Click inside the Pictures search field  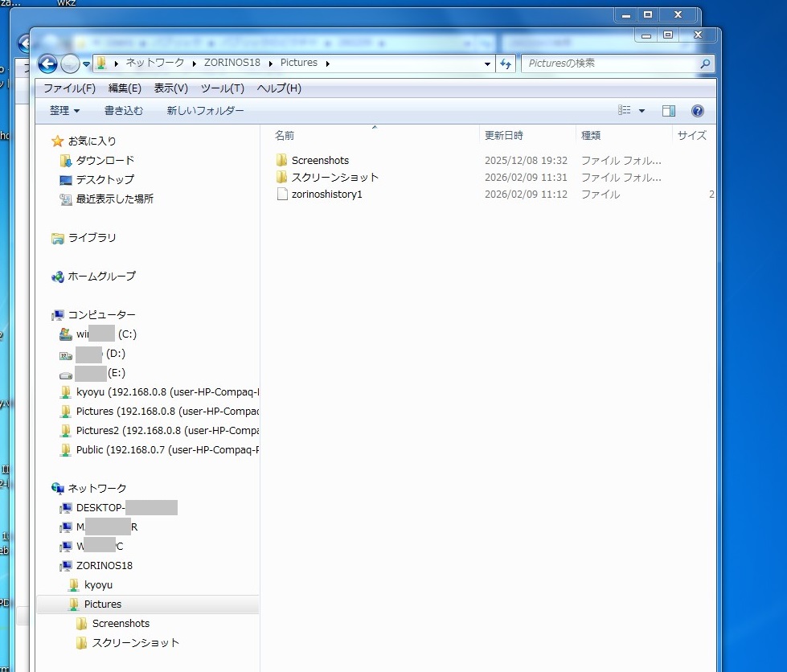pyautogui.click(x=611, y=64)
